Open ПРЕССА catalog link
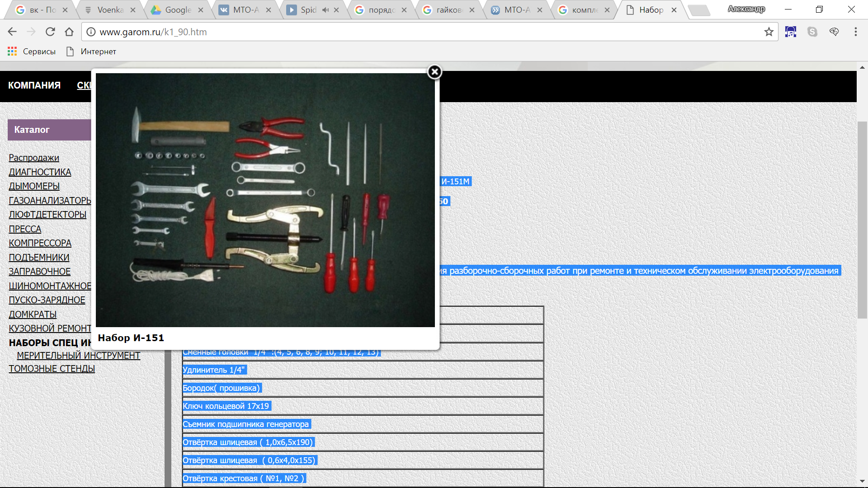 pyautogui.click(x=25, y=229)
